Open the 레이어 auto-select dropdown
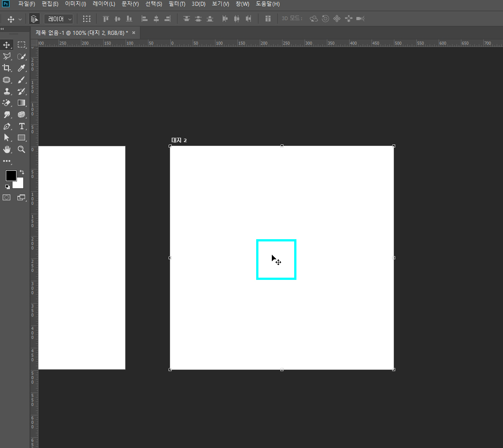 tap(59, 19)
